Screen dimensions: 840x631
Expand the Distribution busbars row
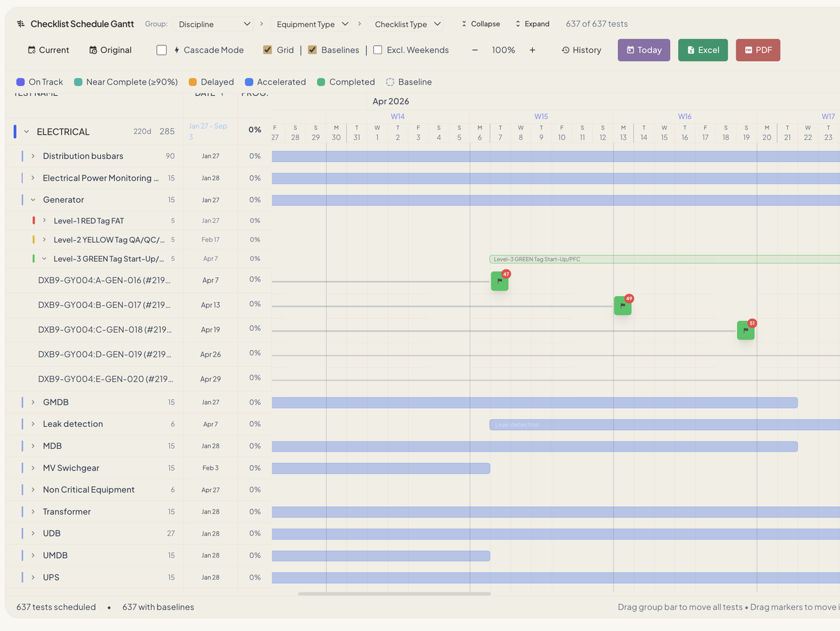click(33, 156)
